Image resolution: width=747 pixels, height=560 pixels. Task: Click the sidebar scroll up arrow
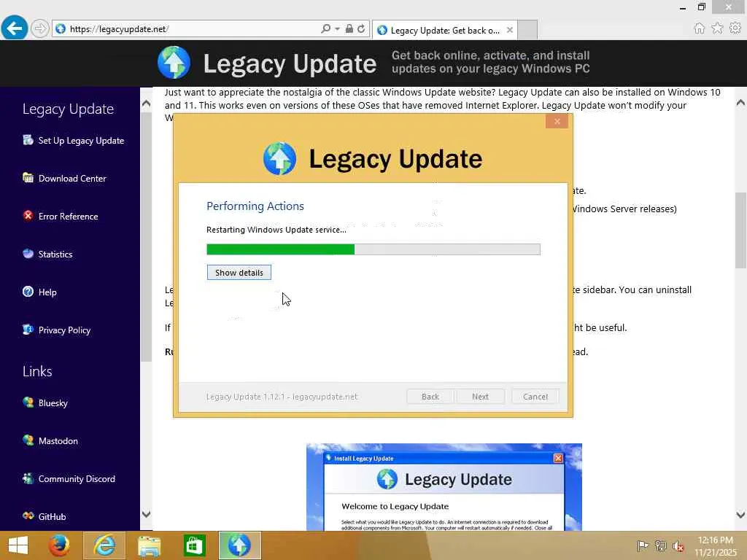pyautogui.click(x=146, y=104)
